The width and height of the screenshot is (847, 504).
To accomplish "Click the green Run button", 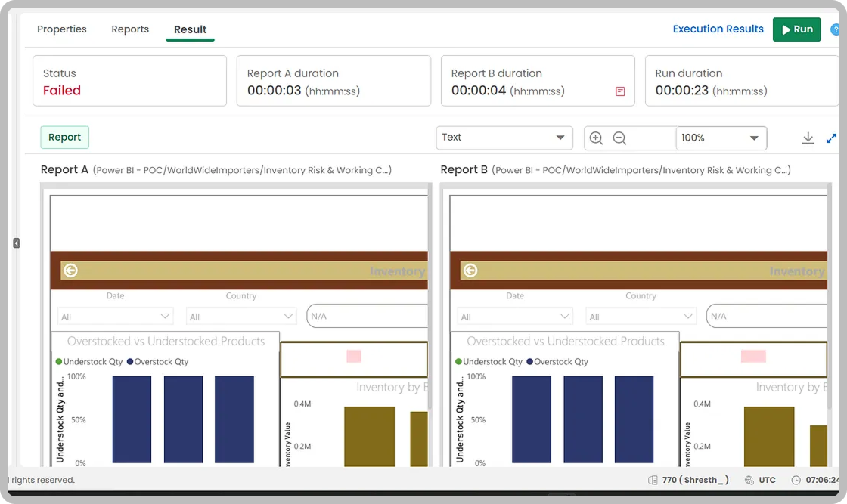I will tap(797, 29).
